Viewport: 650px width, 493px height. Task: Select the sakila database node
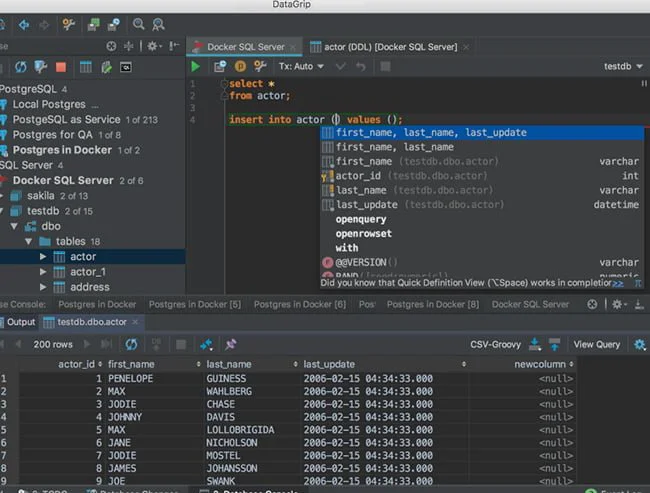click(41, 196)
